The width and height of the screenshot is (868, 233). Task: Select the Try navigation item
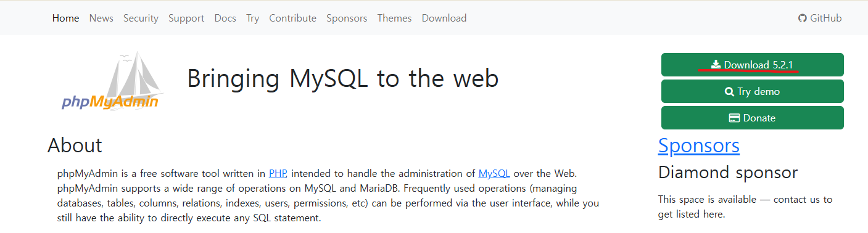pos(252,18)
